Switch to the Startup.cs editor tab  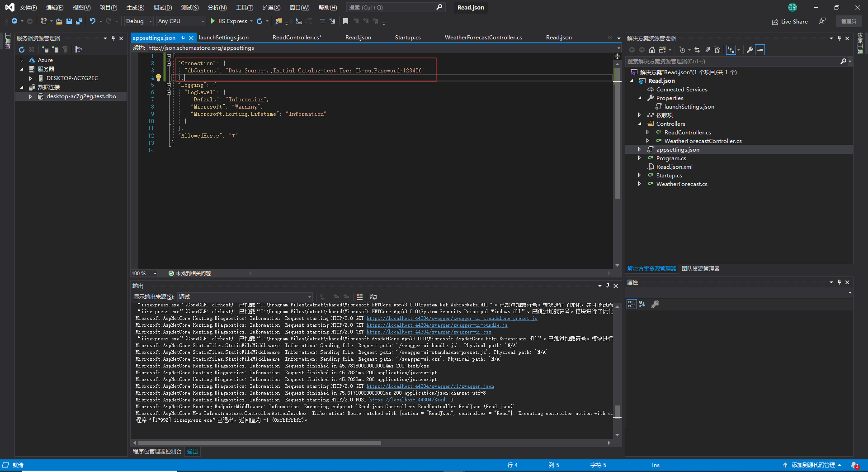pyautogui.click(x=407, y=38)
